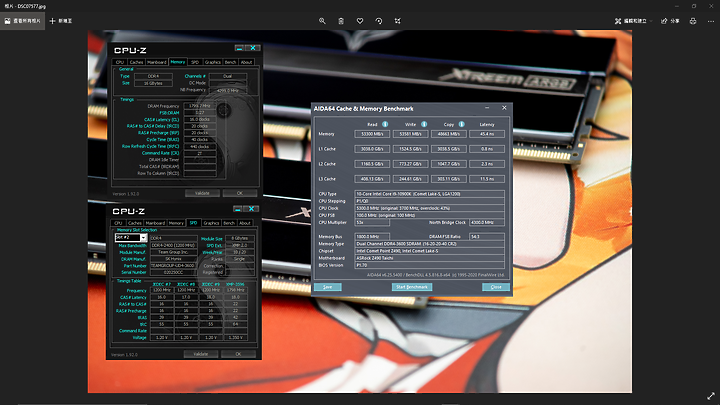
Task: Open Caches tab in lower CPU-Z window
Action: (x=135, y=223)
